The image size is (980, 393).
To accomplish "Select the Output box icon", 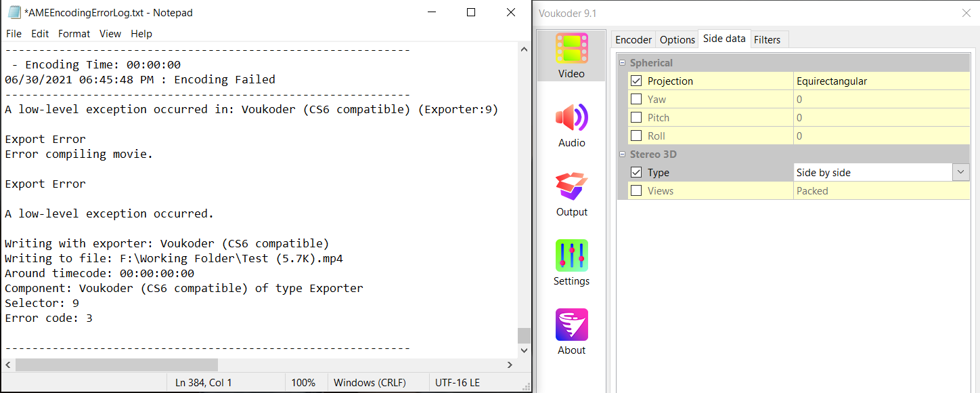I will coord(571,187).
